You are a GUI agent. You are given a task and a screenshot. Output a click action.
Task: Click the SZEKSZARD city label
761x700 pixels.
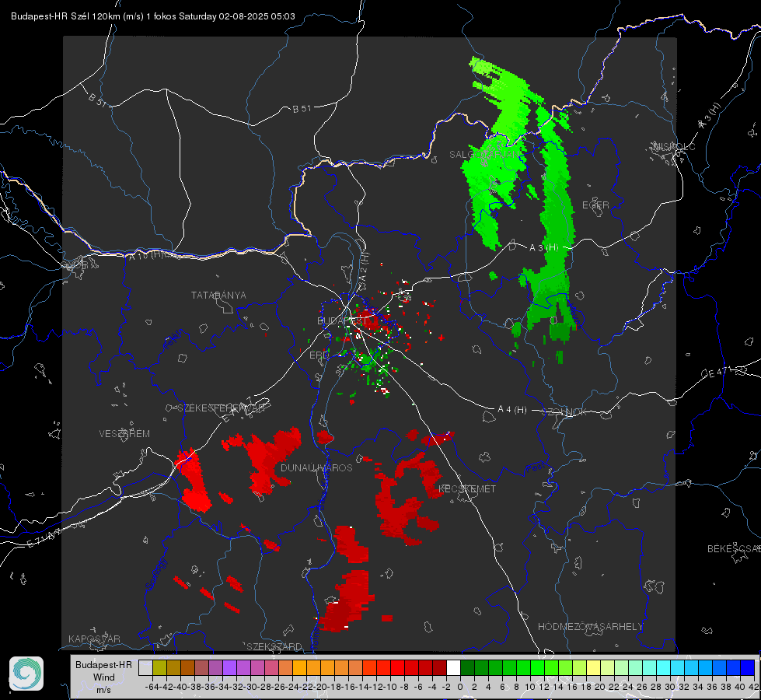(x=274, y=646)
